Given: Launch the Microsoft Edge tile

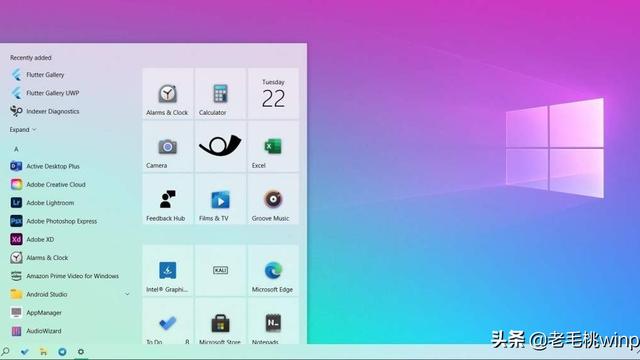Looking at the screenshot, I should pyautogui.click(x=273, y=270).
